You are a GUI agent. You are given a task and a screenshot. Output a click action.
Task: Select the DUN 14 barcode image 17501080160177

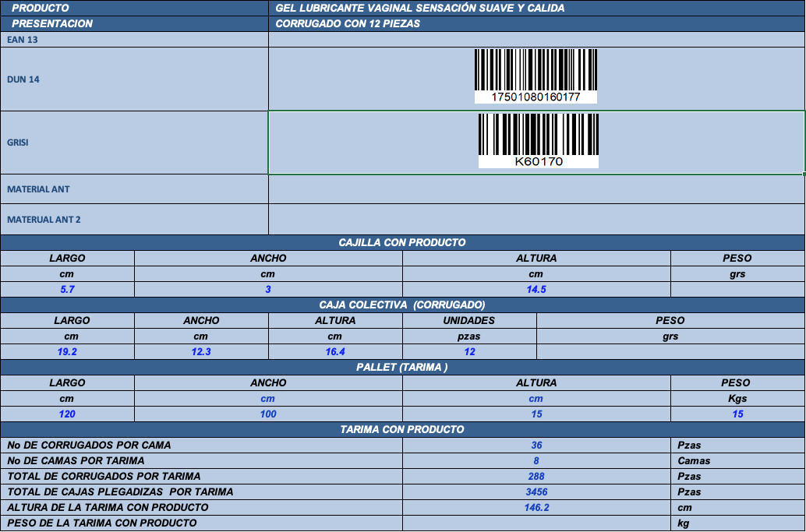(536, 76)
